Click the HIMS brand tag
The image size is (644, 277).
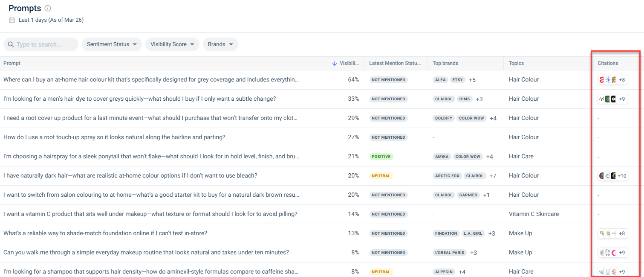tap(465, 99)
